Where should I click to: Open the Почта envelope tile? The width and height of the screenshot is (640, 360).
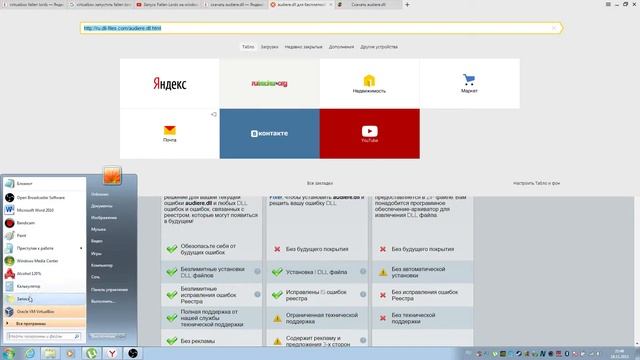coord(169,134)
